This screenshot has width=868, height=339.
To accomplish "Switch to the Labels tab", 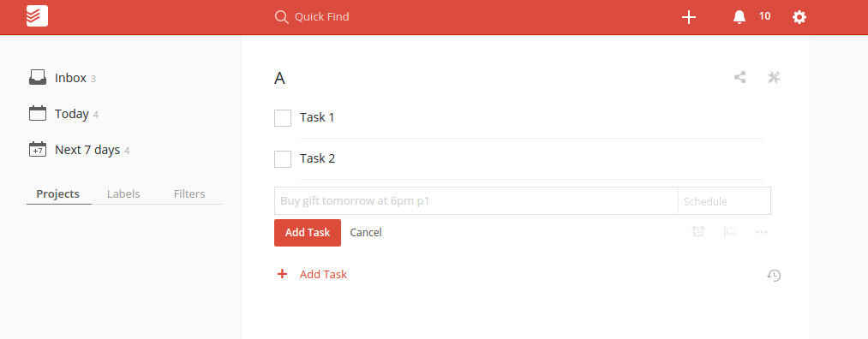I will coord(123,194).
